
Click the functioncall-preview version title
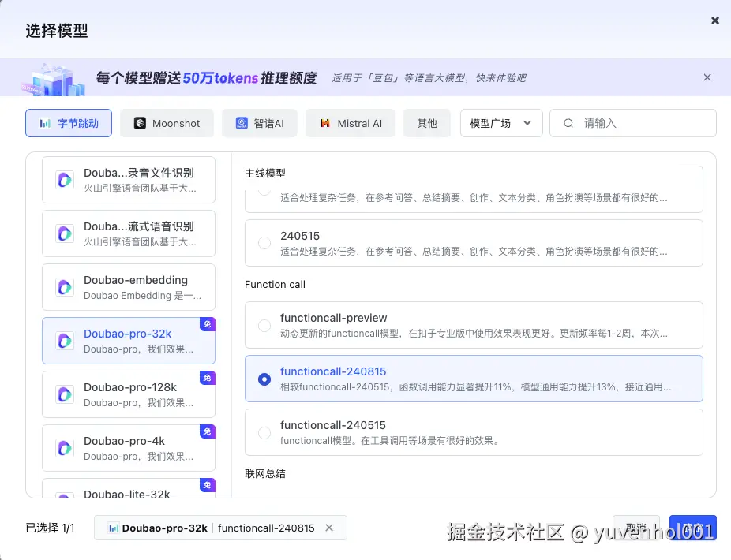333,318
